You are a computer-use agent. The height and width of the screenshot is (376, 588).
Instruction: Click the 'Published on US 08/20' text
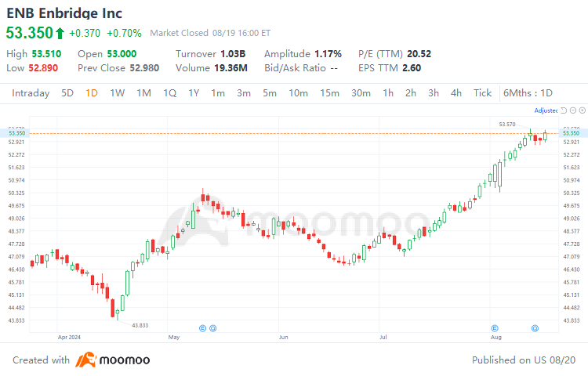tap(524, 360)
